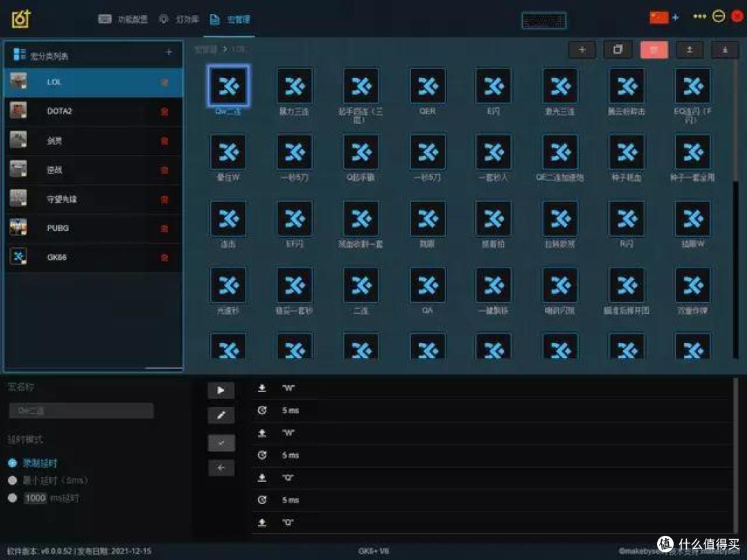Select the "W" key press-down step

click(x=492, y=388)
